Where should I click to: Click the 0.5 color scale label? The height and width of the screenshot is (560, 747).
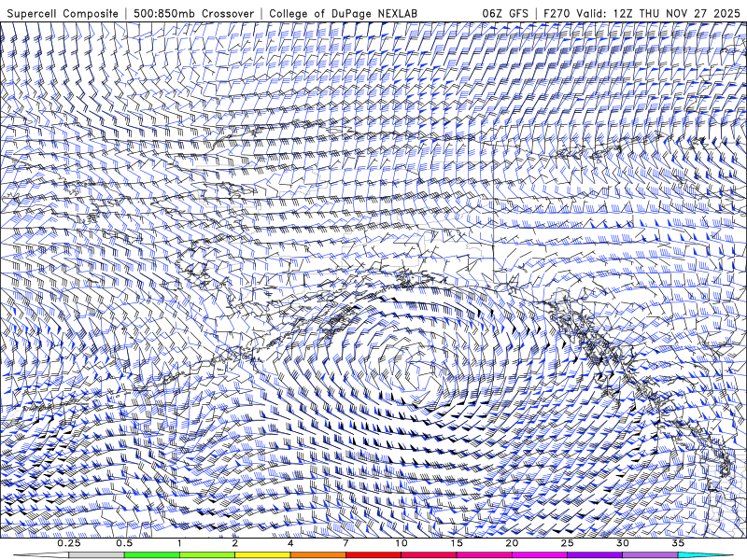[124, 543]
